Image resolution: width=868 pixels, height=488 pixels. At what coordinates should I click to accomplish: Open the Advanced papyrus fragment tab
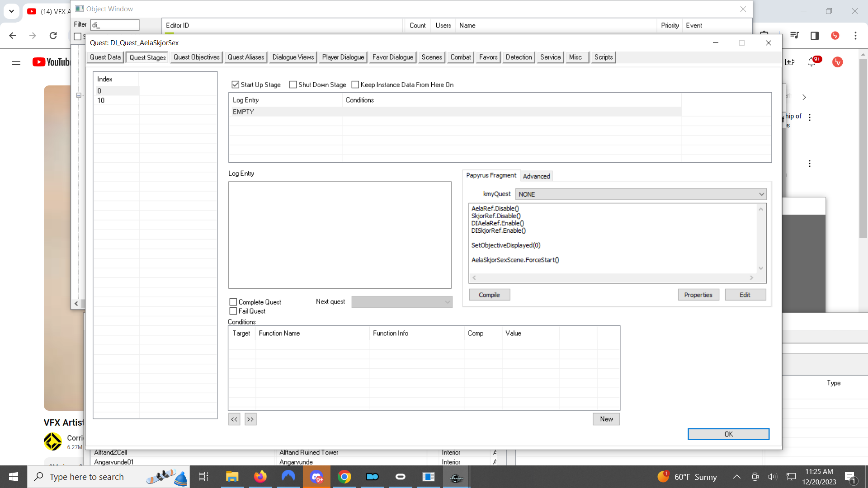coord(536,176)
